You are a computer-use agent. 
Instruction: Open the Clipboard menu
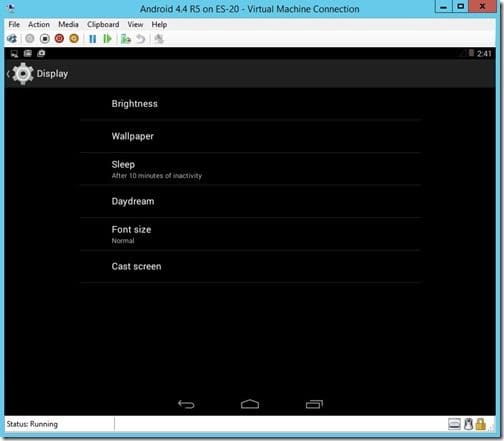click(103, 25)
